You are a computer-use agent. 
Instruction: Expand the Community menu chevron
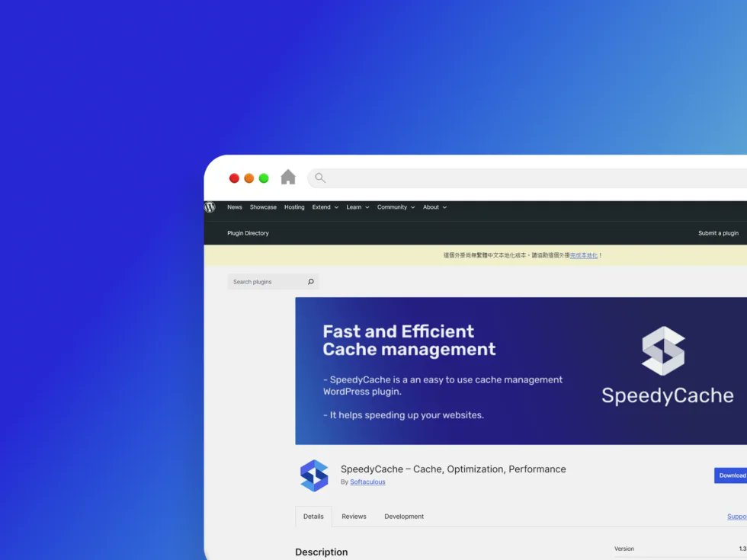412,207
